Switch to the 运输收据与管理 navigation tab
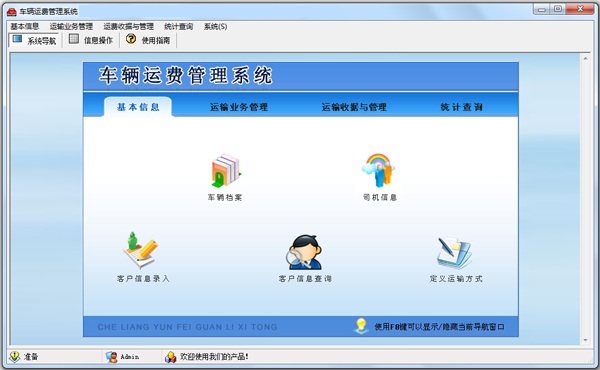600x370 pixels. pos(354,107)
